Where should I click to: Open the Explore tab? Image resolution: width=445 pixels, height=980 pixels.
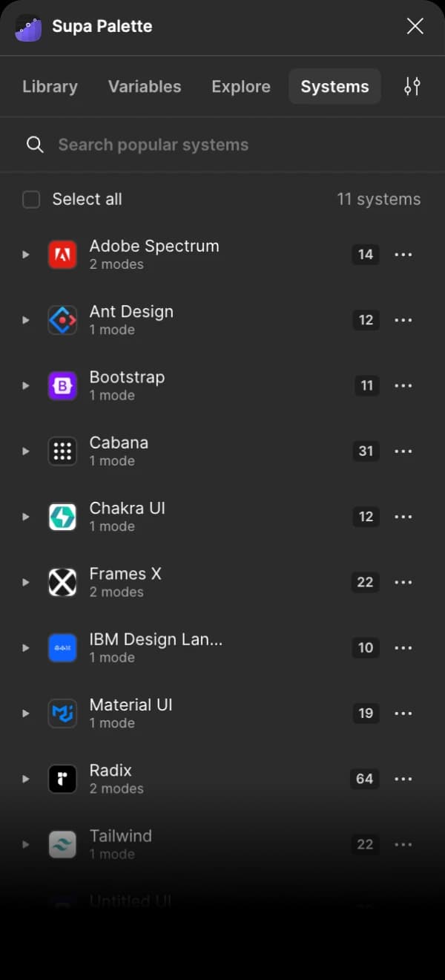coord(241,86)
